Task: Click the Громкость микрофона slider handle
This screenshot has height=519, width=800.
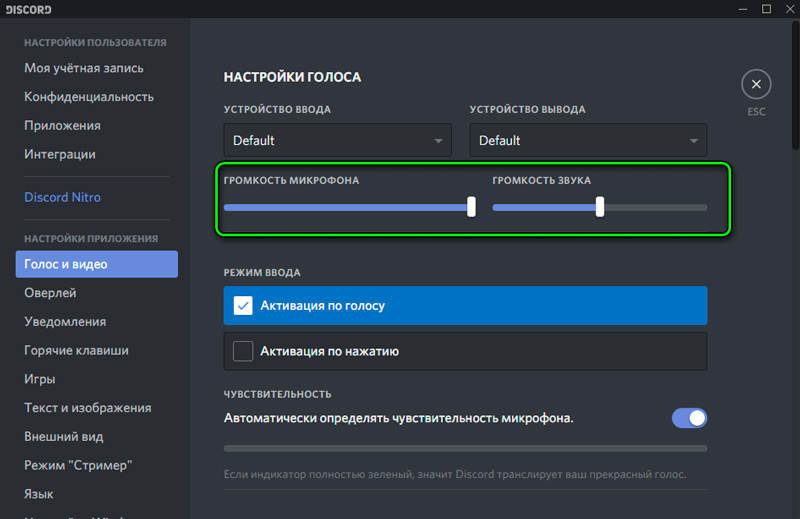Action: pos(471,207)
